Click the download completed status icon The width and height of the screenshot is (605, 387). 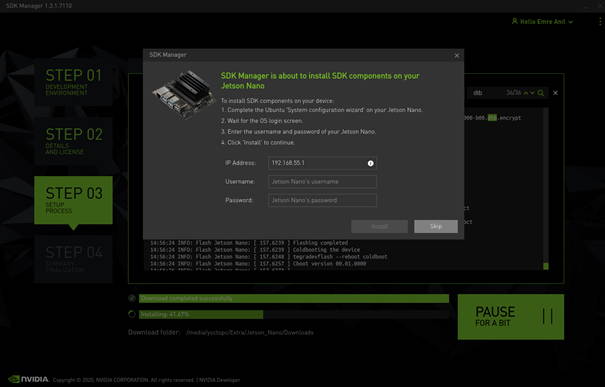click(x=132, y=298)
